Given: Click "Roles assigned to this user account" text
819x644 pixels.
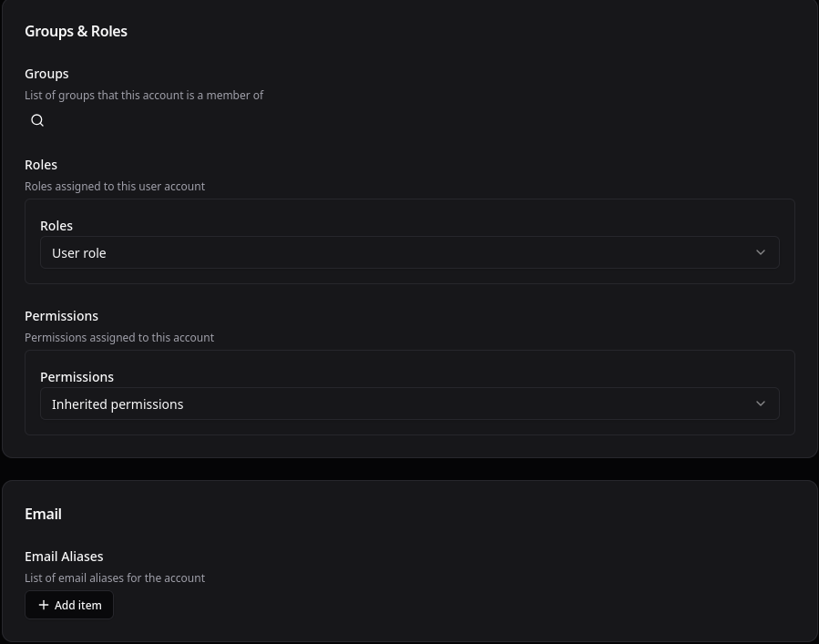Looking at the screenshot, I should [115, 186].
